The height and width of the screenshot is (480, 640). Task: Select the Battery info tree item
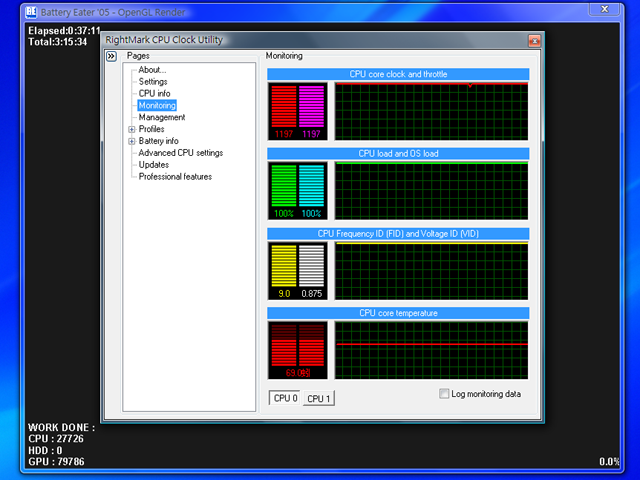[x=158, y=141]
